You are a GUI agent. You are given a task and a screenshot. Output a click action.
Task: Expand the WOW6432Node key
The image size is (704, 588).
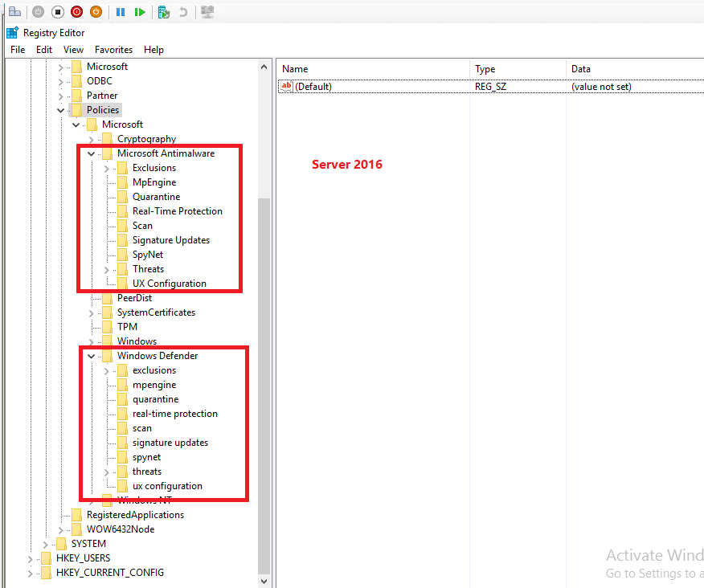click(61, 530)
